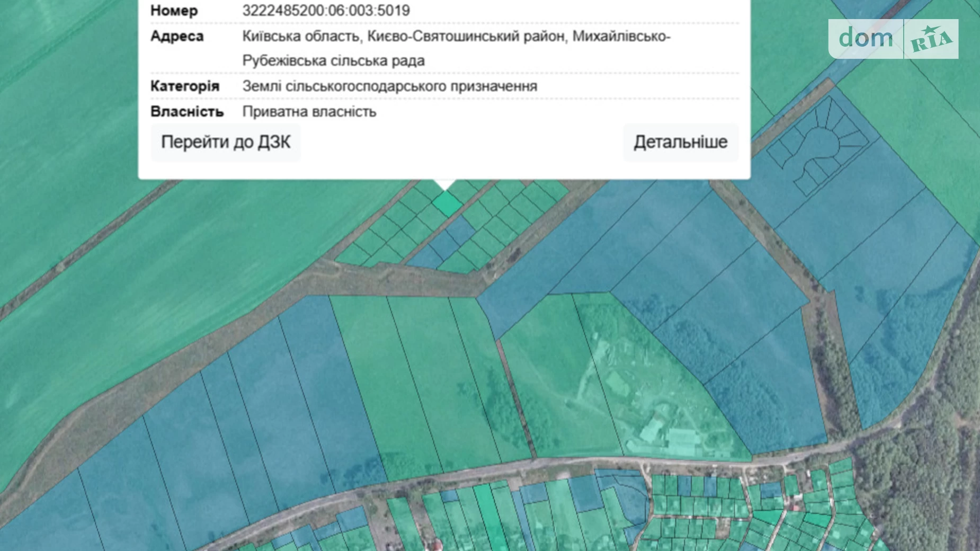
Task: Click the cadastral number 3222485200:06:003:5019
Action: tap(326, 11)
